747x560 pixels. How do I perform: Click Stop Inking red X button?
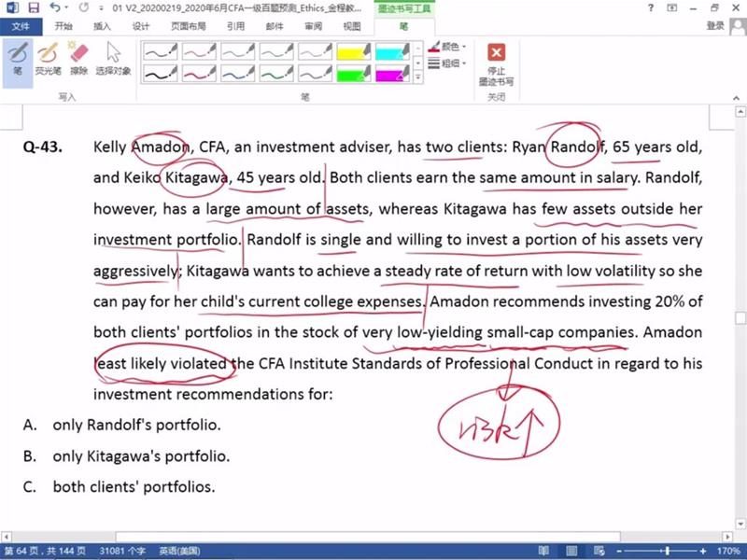pos(496,59)
